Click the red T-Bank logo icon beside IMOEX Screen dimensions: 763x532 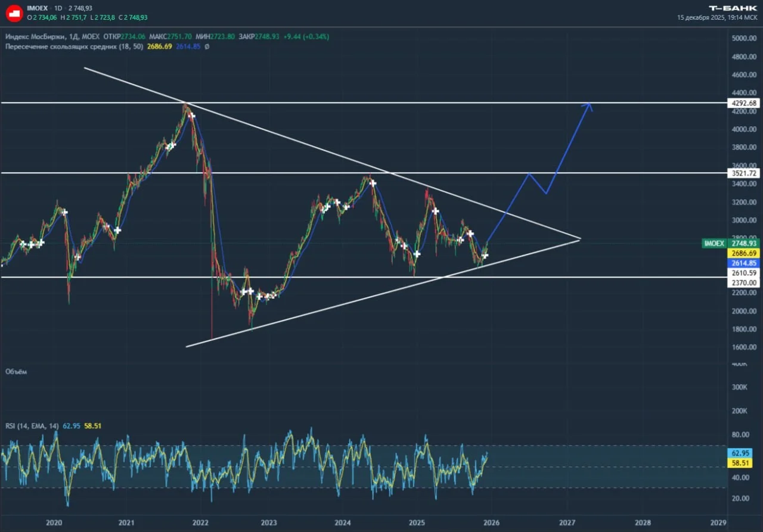click(14, 13)
